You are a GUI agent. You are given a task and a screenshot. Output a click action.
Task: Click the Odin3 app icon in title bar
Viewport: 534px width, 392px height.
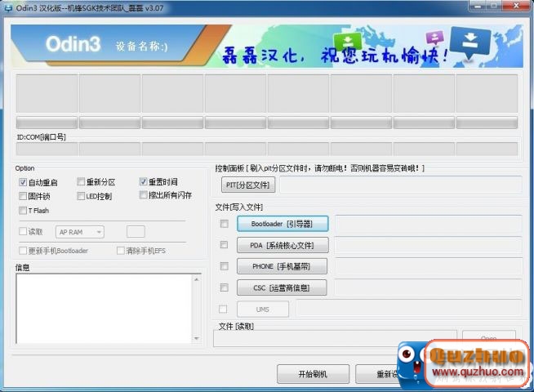click(7, 7)
